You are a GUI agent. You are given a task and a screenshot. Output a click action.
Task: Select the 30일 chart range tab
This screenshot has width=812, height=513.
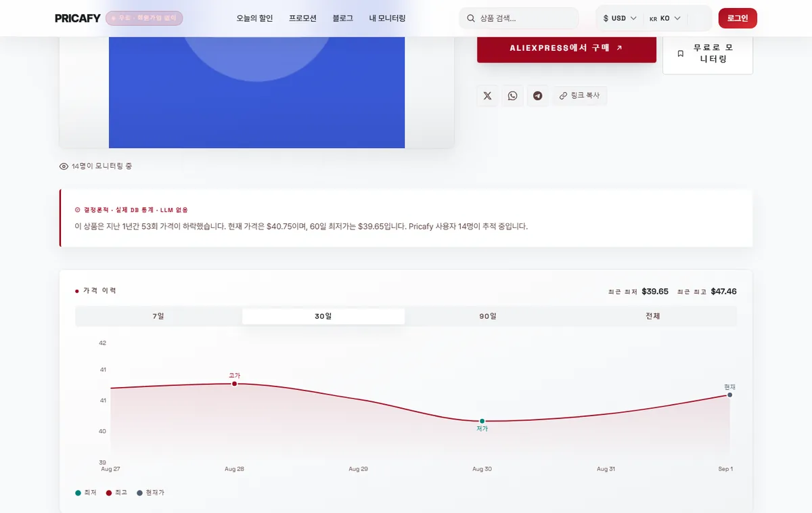323,316
